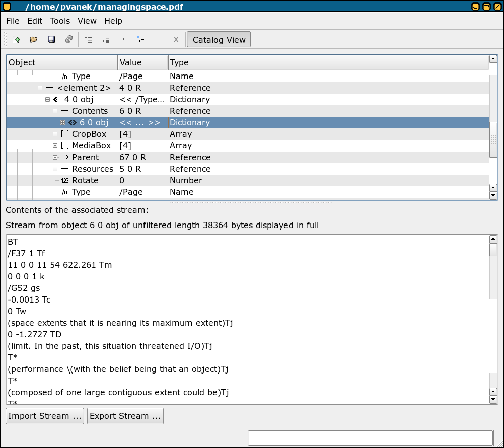Open the Tools menu

pyautogui.click(x=60, y=21)
